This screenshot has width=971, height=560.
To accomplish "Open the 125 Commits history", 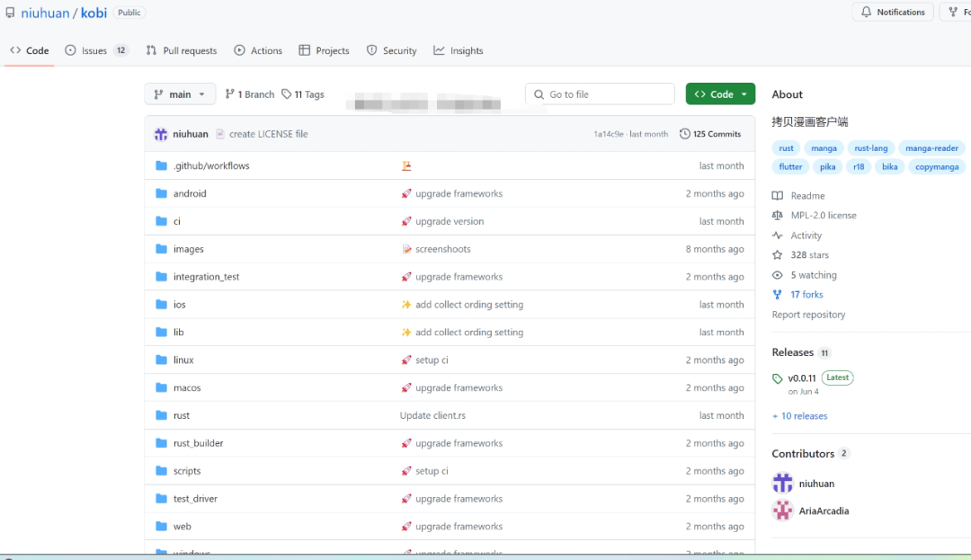I will click(710, 134).
